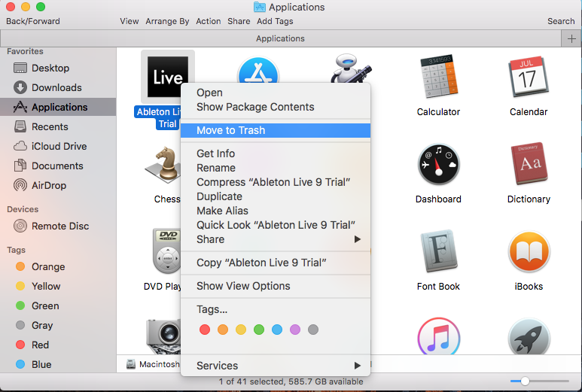Filter by the Orange tag in sidebar
Viewport: 582px width, 392px height.
pos(48,266)
